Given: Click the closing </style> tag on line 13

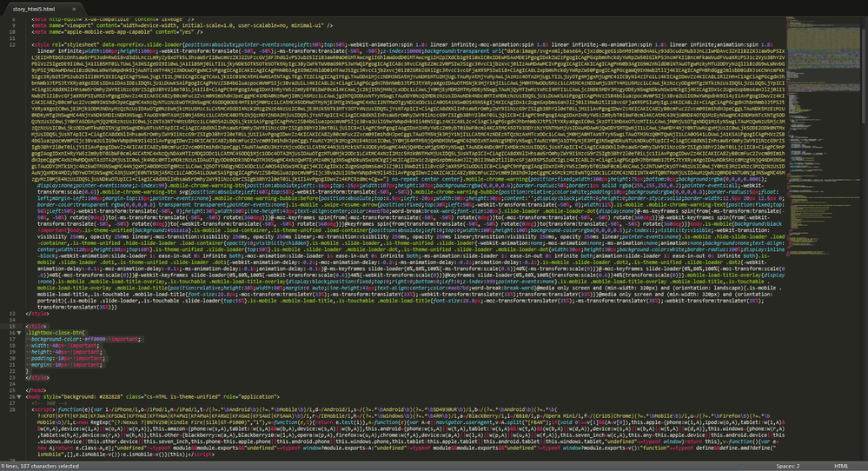Looking at the screenshot, I should tap(37, 314).
